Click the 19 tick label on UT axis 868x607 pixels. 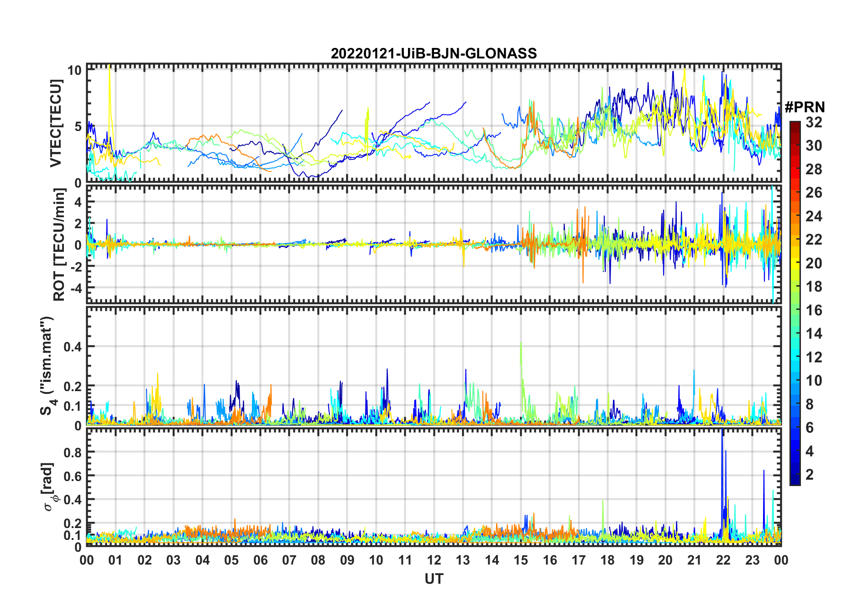(637, 560)
